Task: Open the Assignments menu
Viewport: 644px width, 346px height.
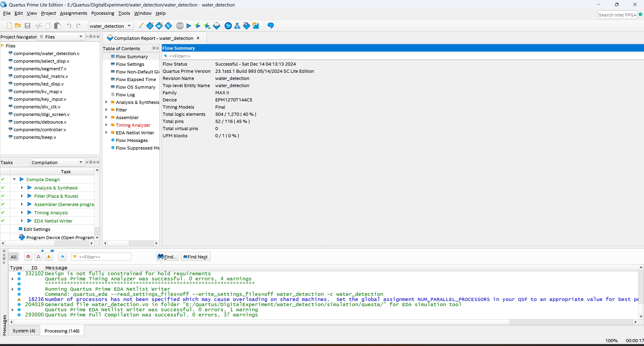Action: coord(73,13)
